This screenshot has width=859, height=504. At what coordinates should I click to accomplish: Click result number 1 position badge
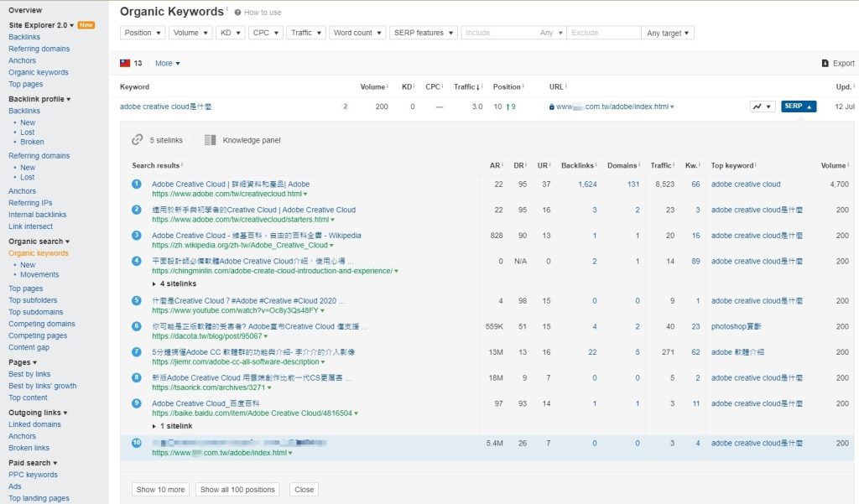pos(137,184)
